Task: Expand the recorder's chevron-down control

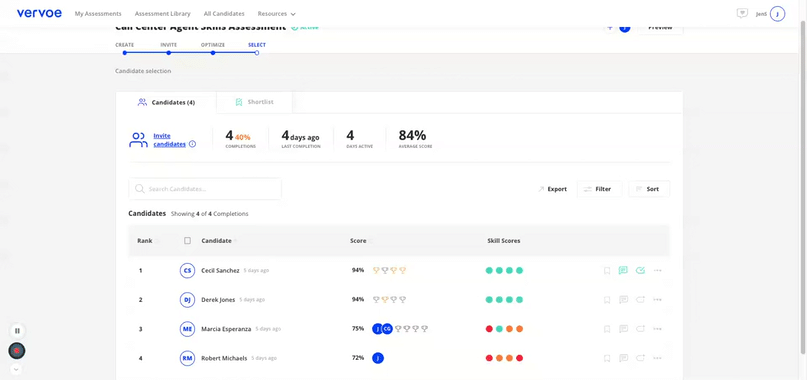Action: [15, 369]
